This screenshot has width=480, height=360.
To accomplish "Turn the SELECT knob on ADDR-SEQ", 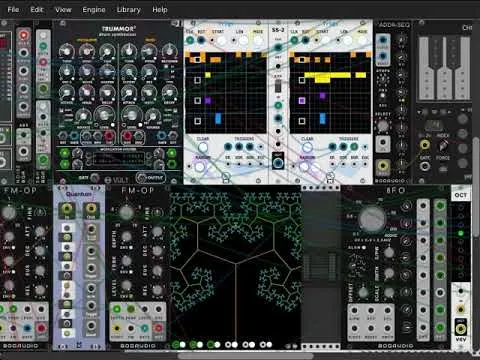I will pyautogui.click(x=383, y=125).
